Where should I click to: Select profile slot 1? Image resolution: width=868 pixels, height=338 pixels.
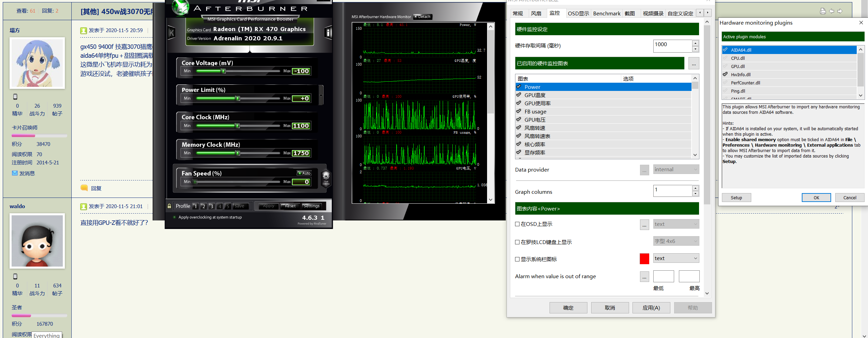(x=195, y=206)
